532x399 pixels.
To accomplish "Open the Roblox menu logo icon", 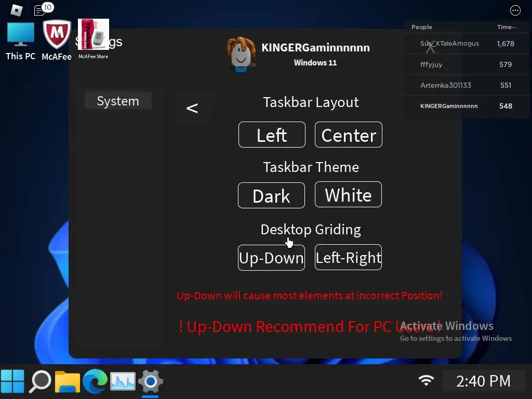I will pyautogui.click(x=16, y=10).
